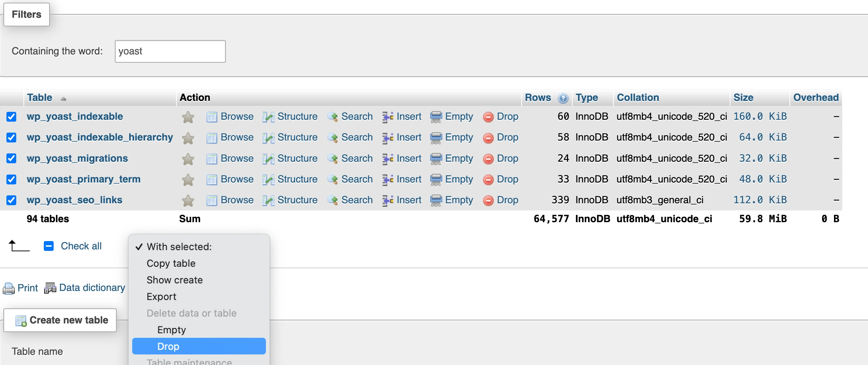Mark wp_yoast_indexable as favorite
The image size is (868, 365).
pyautogui.click(x=188, y=117)
